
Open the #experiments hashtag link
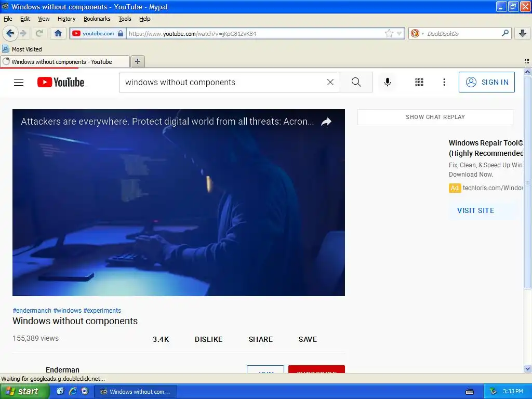click(x=102, y=311)
